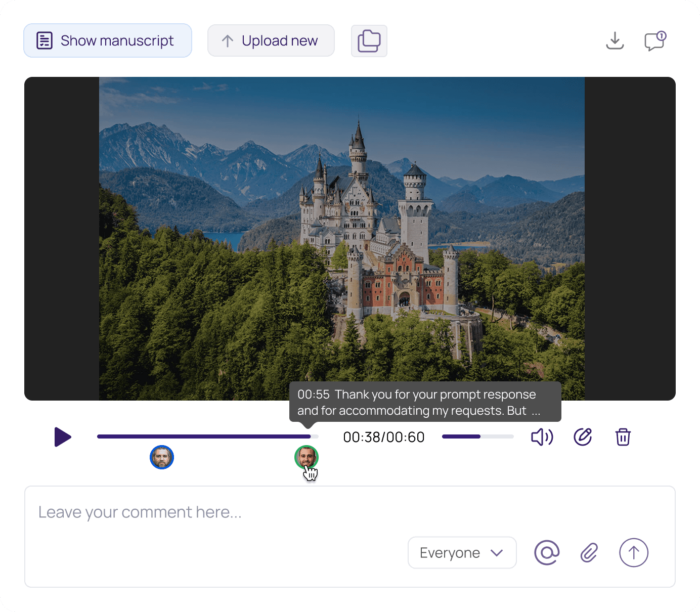
Task: Select the blue-ringed commenter avatar marker
Action: [162, 457]
